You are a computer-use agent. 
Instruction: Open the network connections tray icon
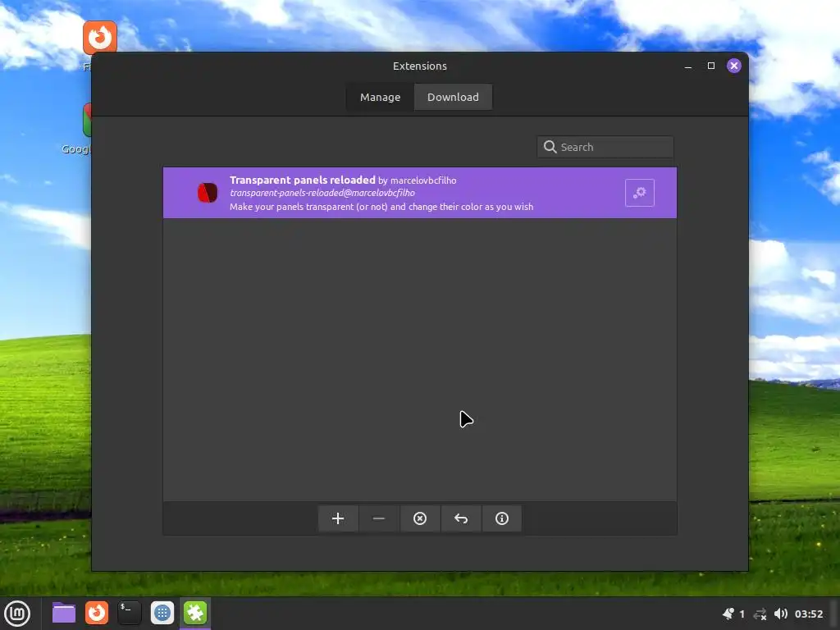(x=760, y=614)
